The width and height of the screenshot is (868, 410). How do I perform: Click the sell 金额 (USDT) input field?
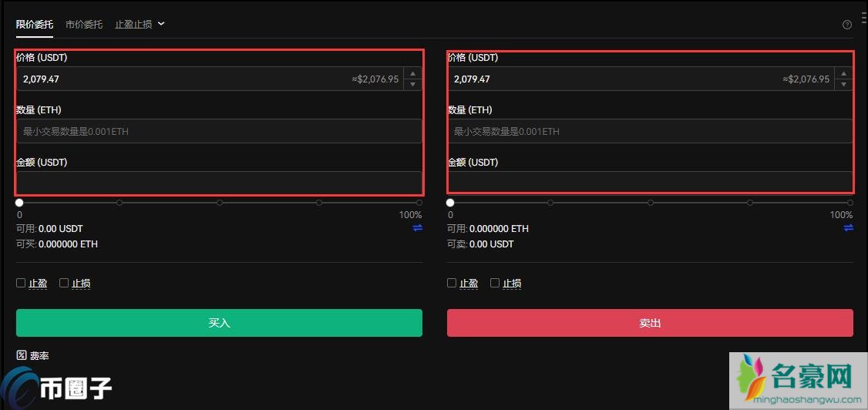pyautogui.click(x=650, y=183)
